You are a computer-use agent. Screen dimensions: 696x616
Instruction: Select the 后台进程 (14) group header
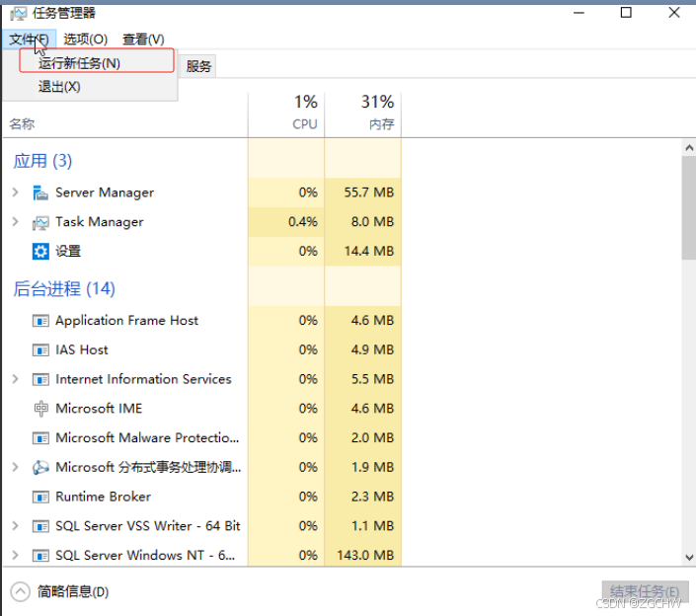coord(64,288)
